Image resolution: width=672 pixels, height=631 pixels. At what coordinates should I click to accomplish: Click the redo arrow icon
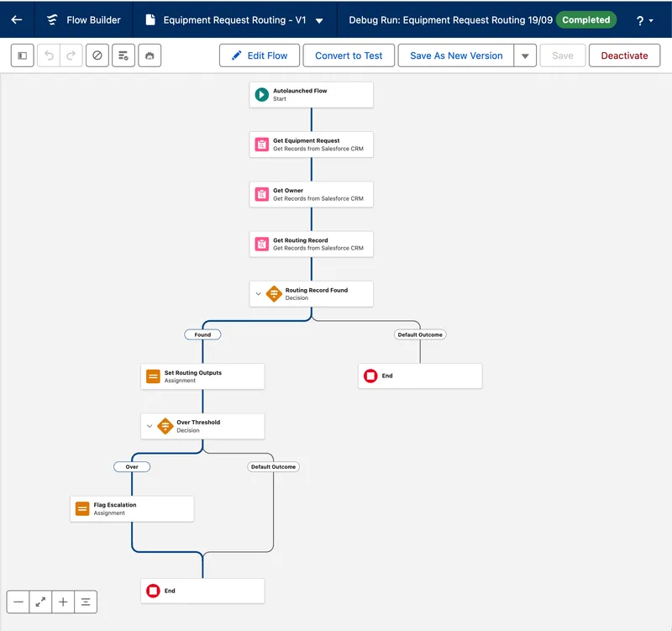tap(71, 55)
